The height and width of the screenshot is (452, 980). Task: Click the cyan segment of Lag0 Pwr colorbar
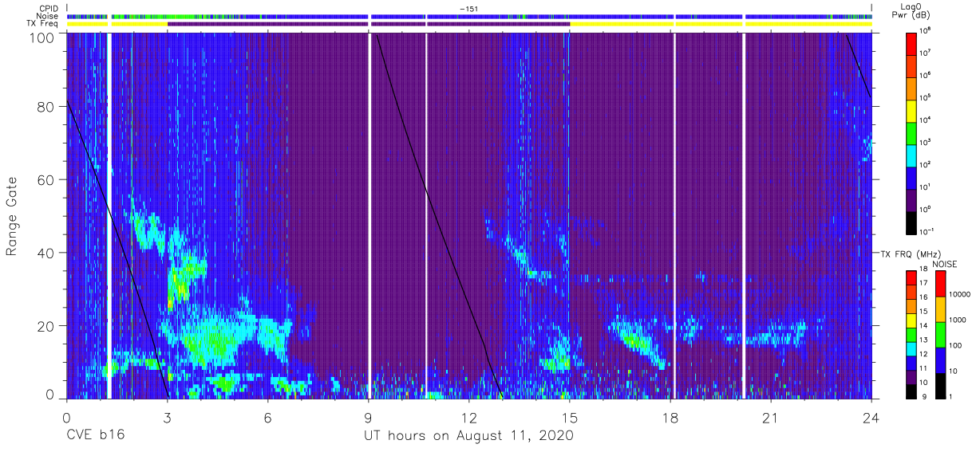[x=911, y=154]
